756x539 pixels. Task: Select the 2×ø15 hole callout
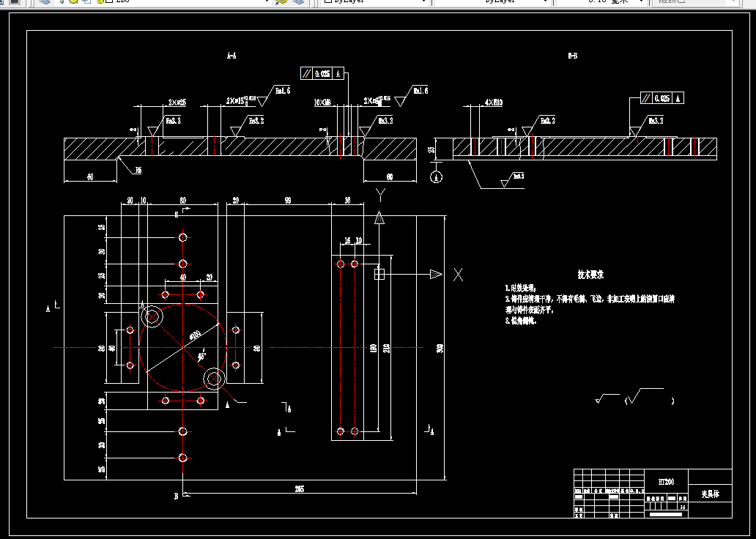240,101
